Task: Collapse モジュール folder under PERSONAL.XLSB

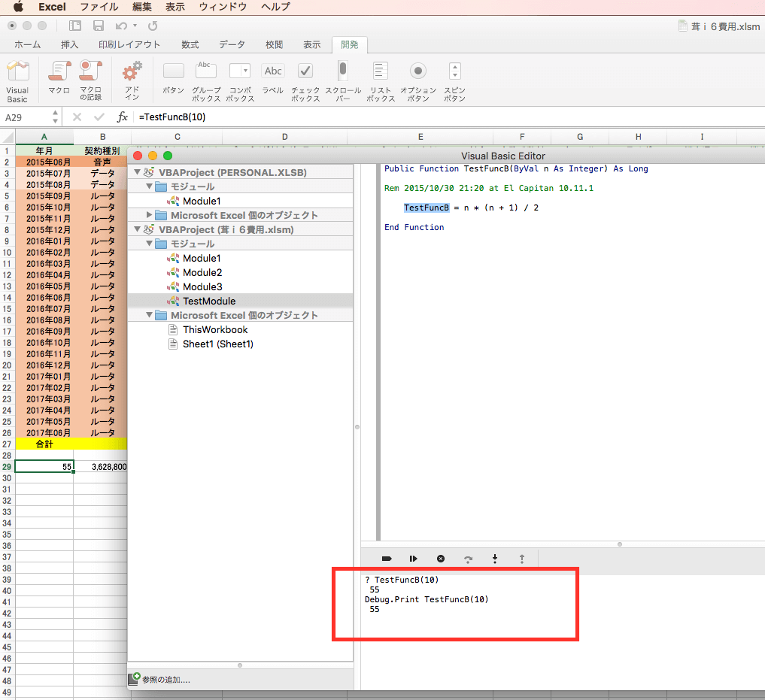Action: coord(149,186)
